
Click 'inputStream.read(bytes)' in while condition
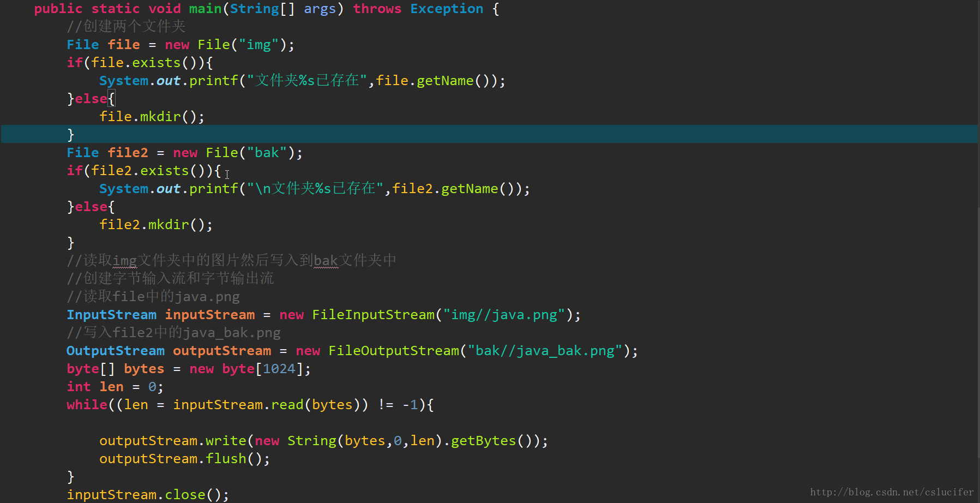(x=267, y=405)
